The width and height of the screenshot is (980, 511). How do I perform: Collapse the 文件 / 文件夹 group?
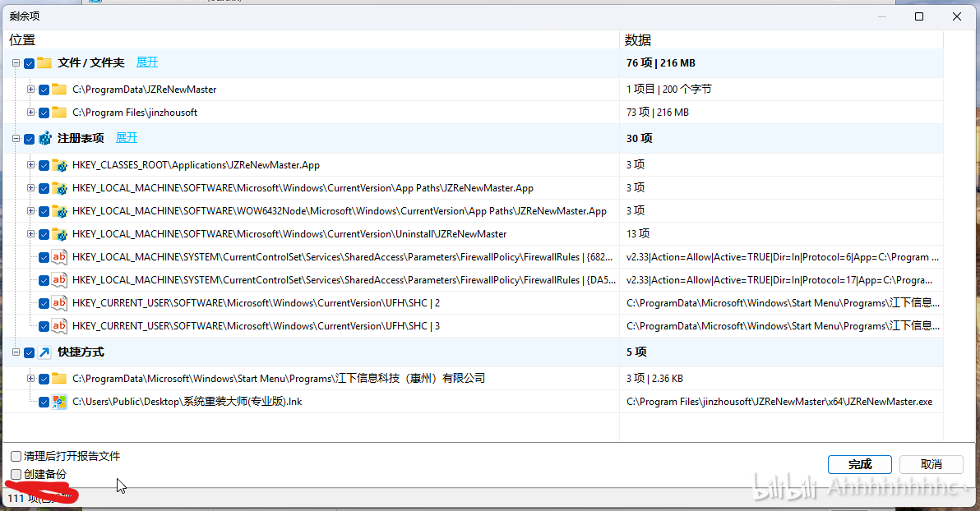click(16, 63)
